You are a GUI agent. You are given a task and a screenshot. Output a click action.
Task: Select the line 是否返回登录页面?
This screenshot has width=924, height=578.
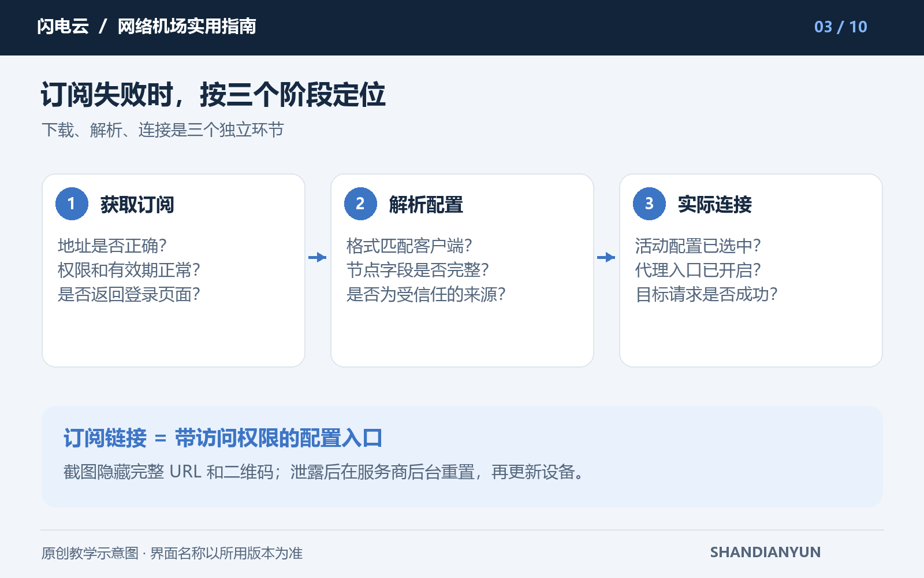tap(129, 294)
